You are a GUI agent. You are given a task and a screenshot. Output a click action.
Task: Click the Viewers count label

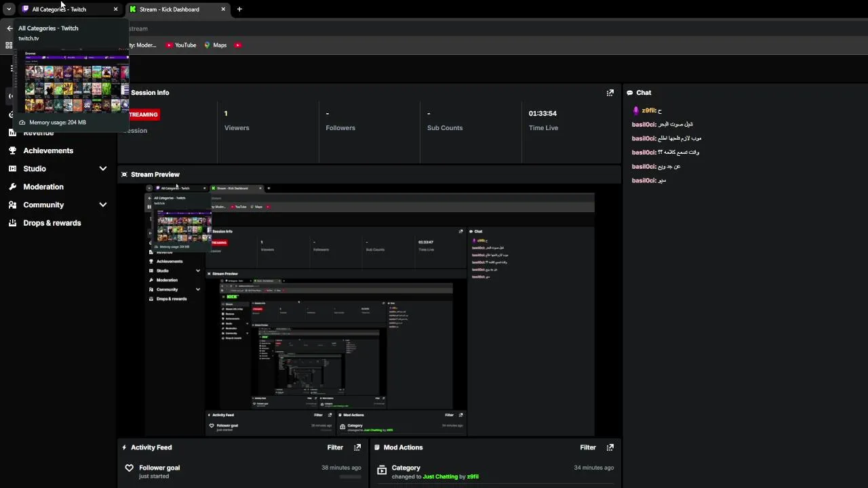237,128
